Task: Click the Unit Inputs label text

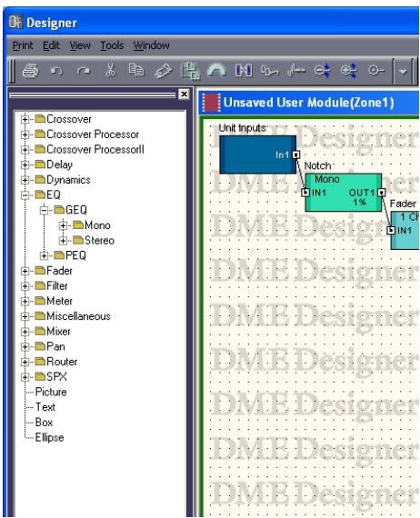Action: click(242, 128)
